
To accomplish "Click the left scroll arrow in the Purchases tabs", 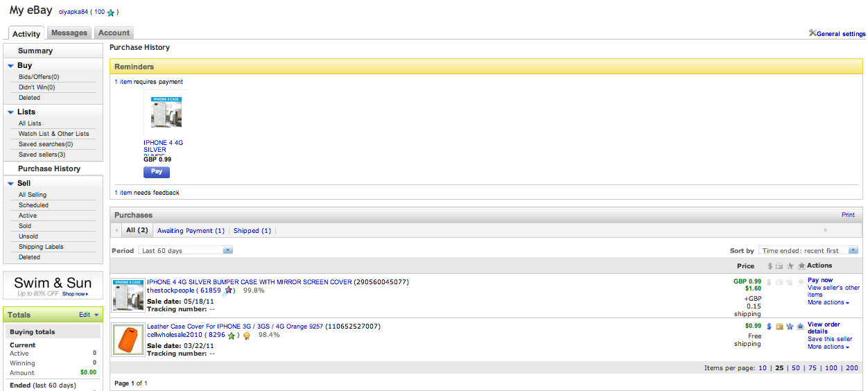I will pyautogui.click(x=116, y=230).
